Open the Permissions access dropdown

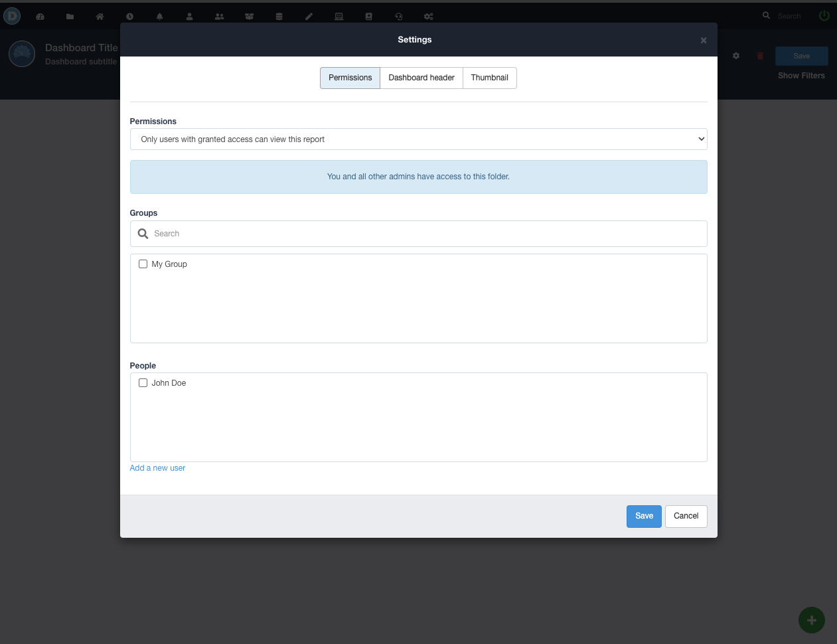click(x=418, y=139)
